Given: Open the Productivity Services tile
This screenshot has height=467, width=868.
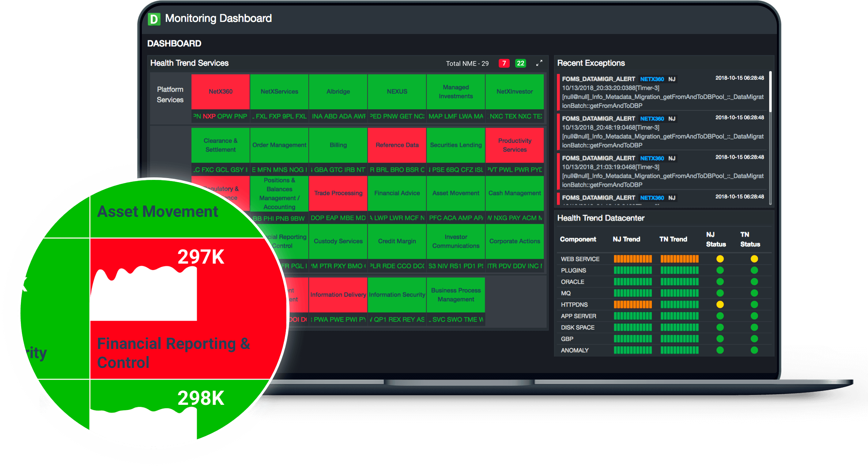Looking at the screenshot, I should (x=514, y=145).
